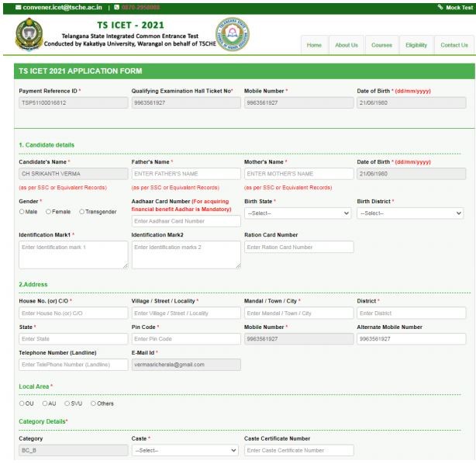Open the Courses tab
The height and width of the screenshot is (464, 476).
381,45
